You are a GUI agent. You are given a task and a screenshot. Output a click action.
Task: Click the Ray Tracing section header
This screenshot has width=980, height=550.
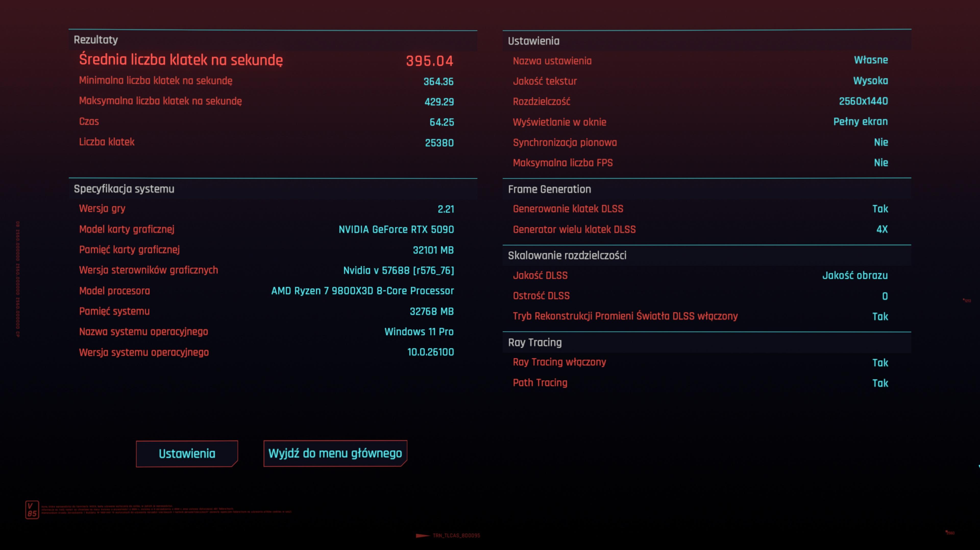(534, 342)
